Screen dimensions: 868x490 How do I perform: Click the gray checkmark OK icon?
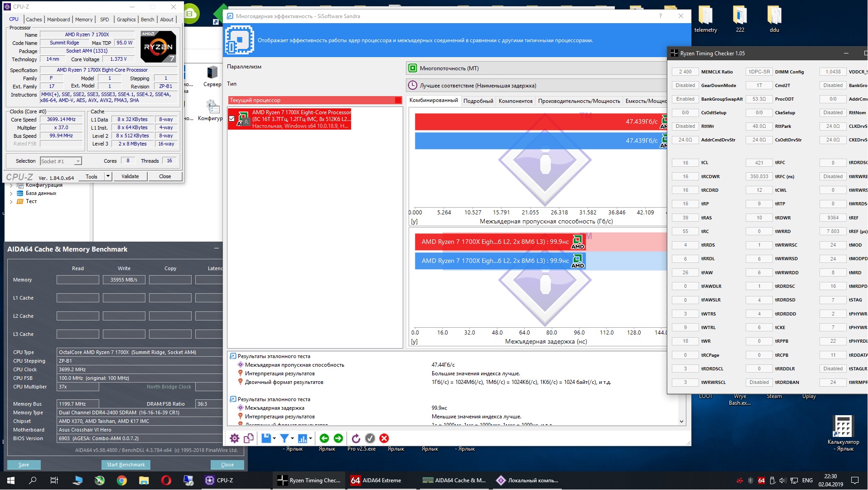pos(370,438)
